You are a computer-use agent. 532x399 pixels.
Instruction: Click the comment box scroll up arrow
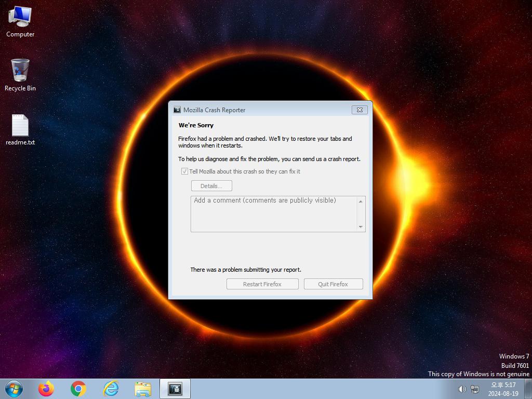361,202
